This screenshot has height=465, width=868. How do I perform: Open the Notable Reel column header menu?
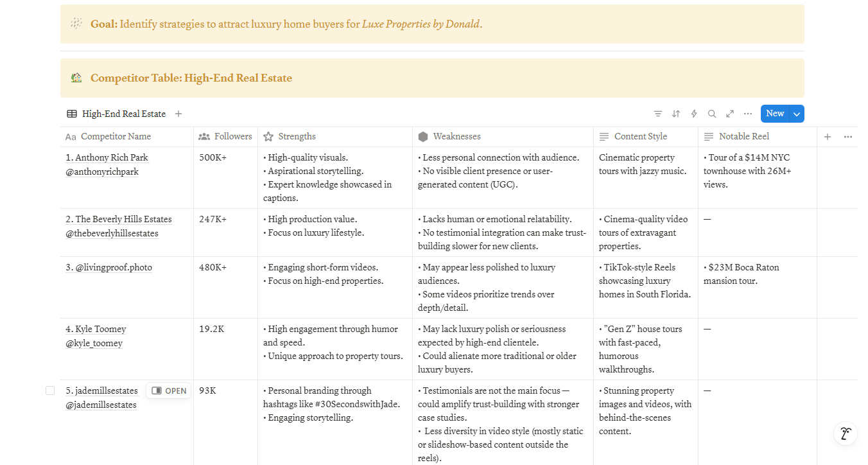click(758, 137)
